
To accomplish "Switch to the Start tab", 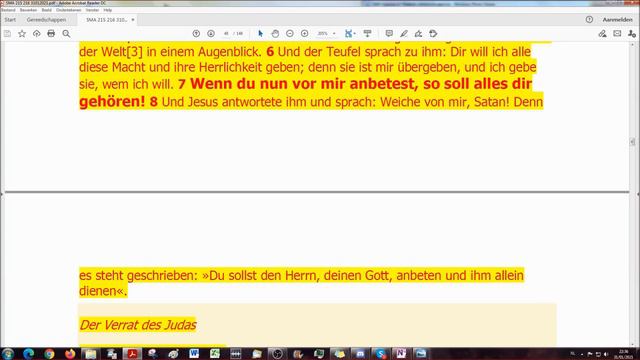I will [10, 20].
